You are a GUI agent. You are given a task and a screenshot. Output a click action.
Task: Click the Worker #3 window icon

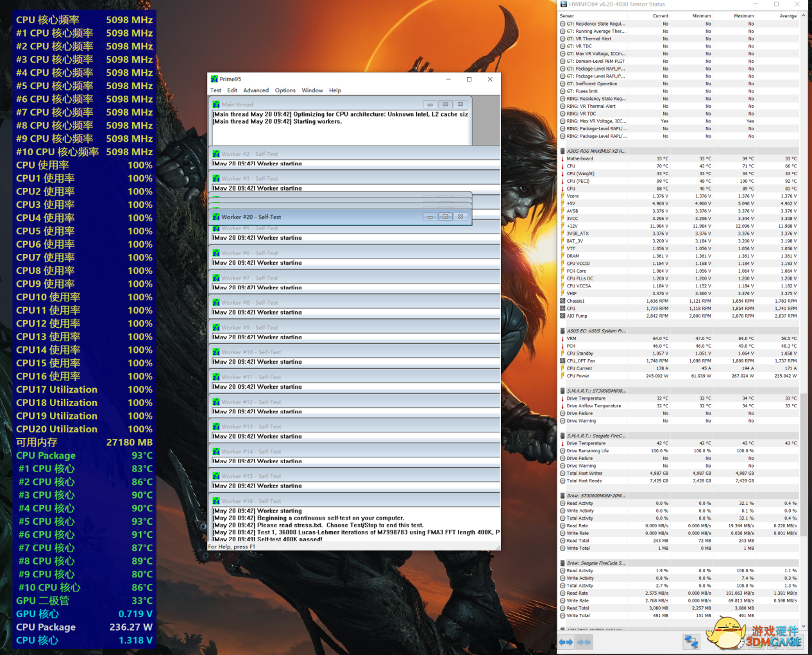click(217, 178)
